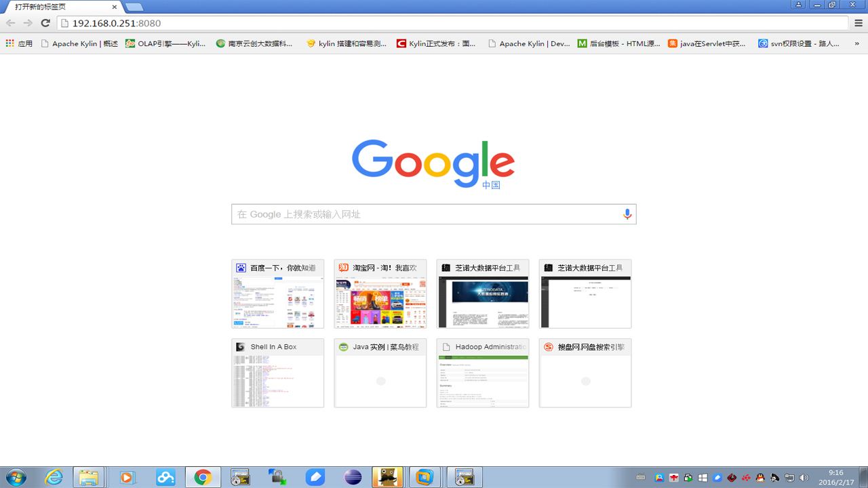868x488 pixels.
Task: Open the Kylin正式发布 bookmark
Action: pyautogui.click(x=437, y=43)
